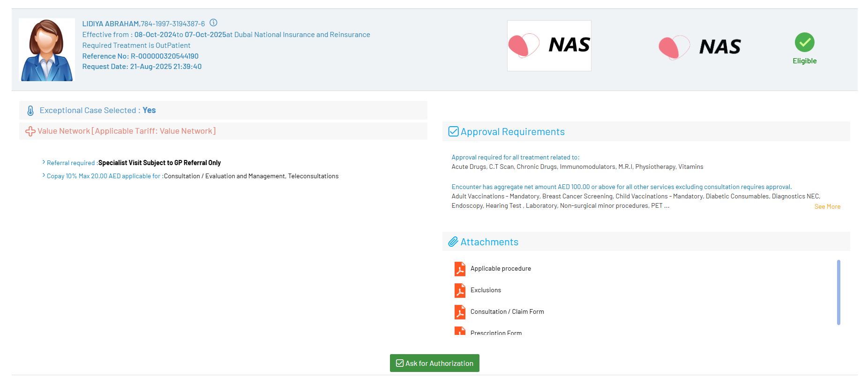Open the Consultation / Claim Form PDF icon
868x379 pixels.
coord(460,312)
